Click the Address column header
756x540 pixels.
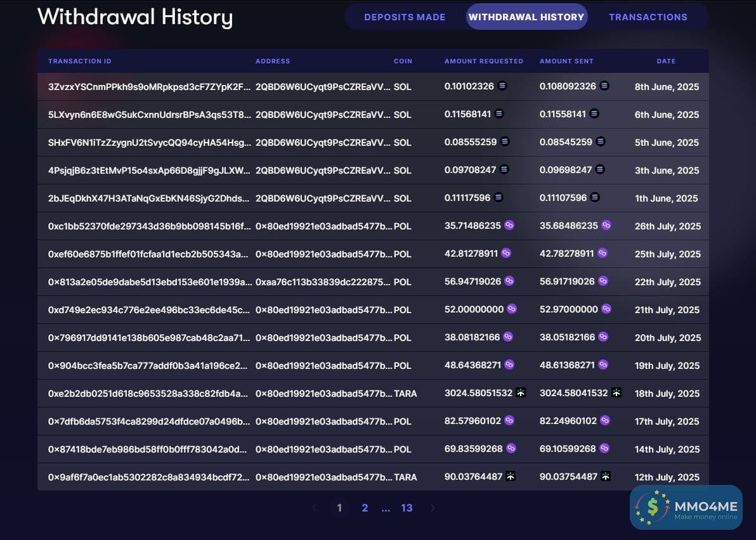[273, 61]
